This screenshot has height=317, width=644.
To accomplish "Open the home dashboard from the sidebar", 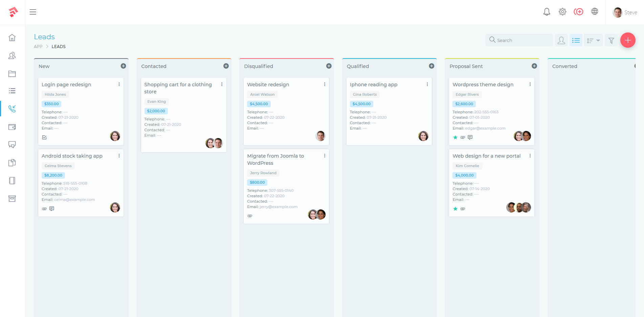I will (x=12, y=38).
